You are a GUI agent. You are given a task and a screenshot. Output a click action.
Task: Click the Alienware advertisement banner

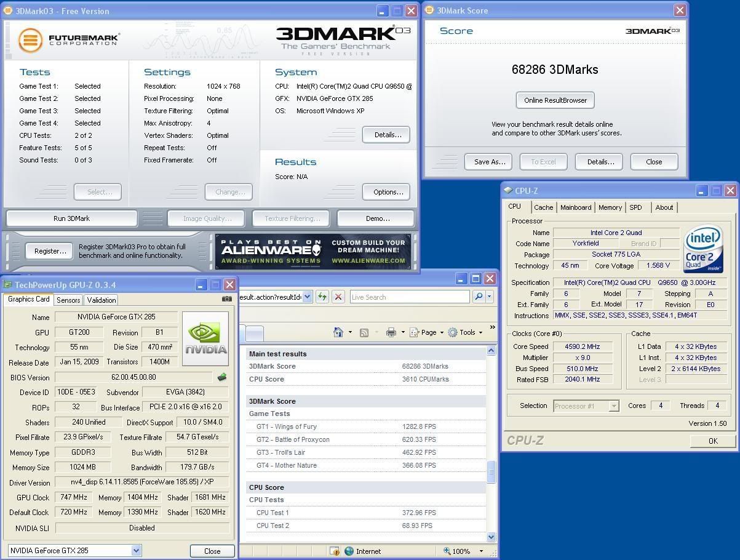click(313, 251)
